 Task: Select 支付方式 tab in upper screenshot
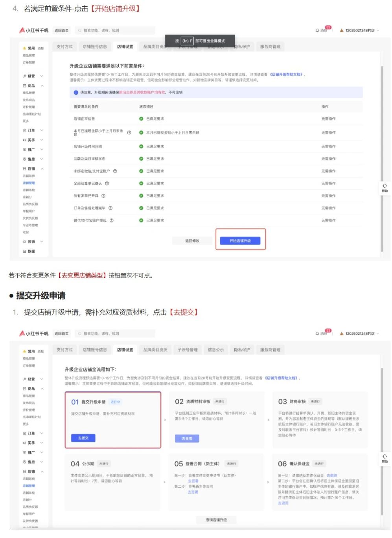point(64,47)
